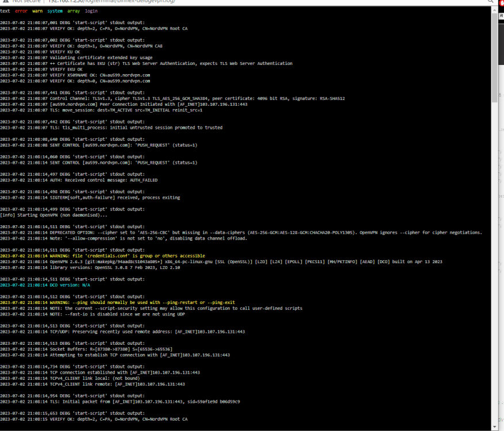
Task: Click the 21:08:14,954 DEBG 'start-script' header line
Action: pos(72,396)
